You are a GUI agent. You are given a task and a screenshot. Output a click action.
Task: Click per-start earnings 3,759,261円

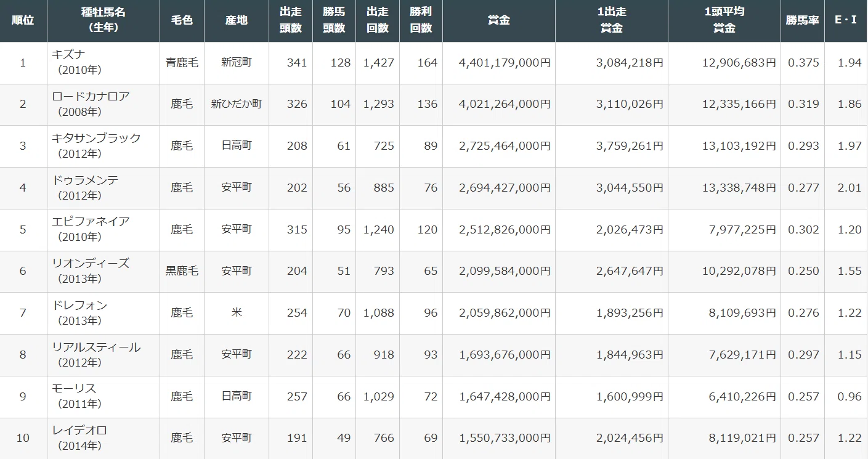[630, 146]
